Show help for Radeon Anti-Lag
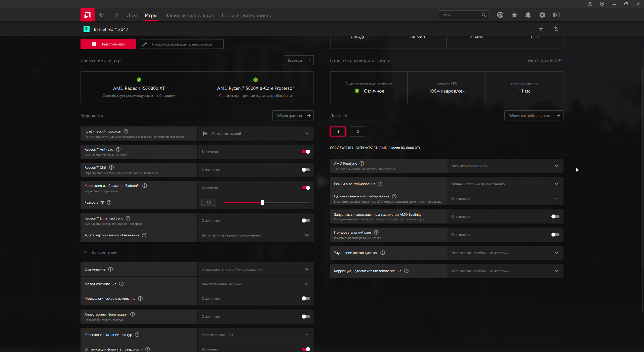 tap(118, 149)
